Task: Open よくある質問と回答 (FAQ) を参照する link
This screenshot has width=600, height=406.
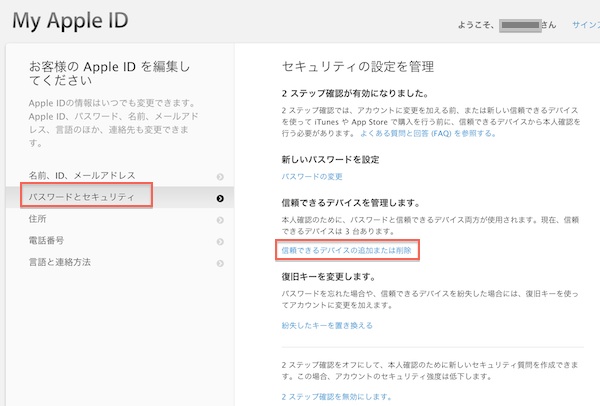Action: (428, 134)
